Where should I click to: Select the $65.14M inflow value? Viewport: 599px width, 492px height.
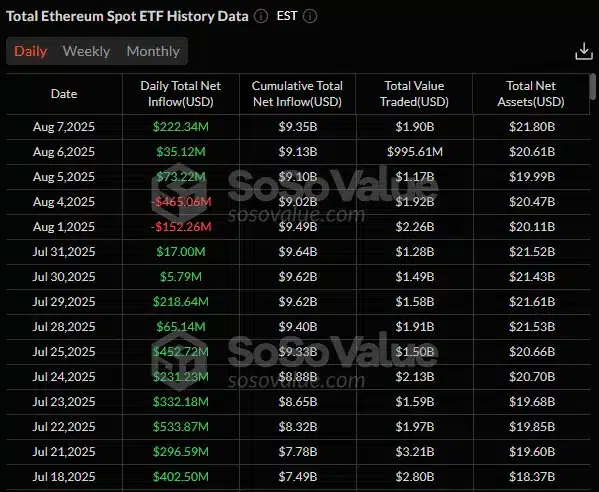pyautogui.click(x=181, y=327)
